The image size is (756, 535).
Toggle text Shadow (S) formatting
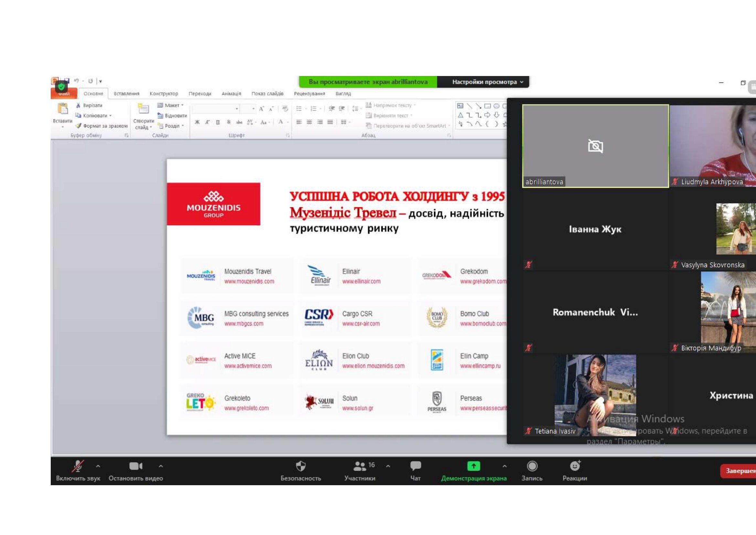click(x=229, y=122)
